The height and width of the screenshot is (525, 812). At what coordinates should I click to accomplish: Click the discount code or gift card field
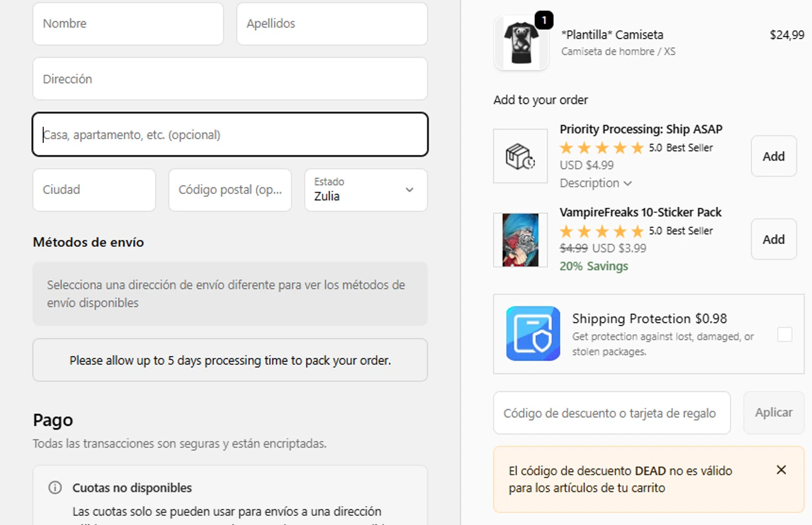click(611, 413)
